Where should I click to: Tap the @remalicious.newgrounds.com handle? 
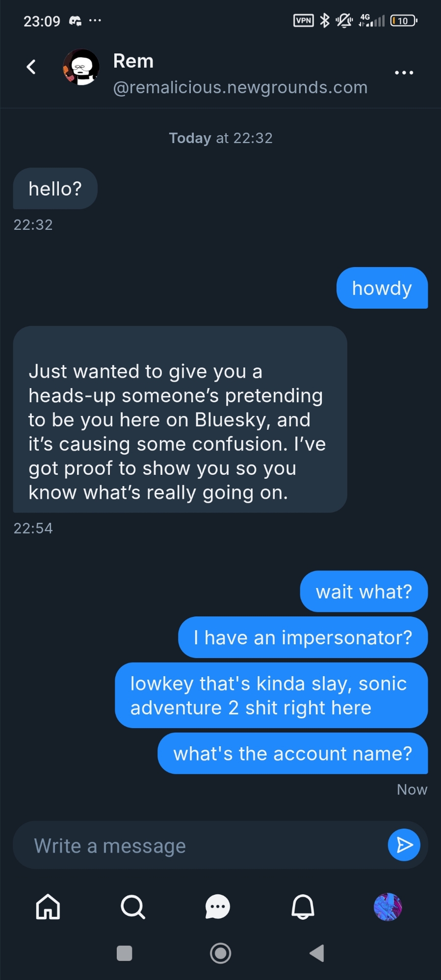(240, 87)
